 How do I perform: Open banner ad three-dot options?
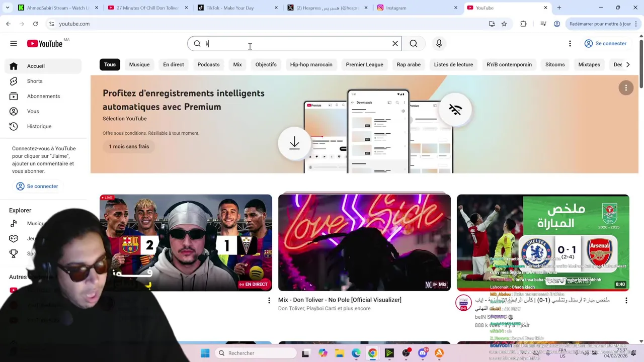tap(626, 88)
